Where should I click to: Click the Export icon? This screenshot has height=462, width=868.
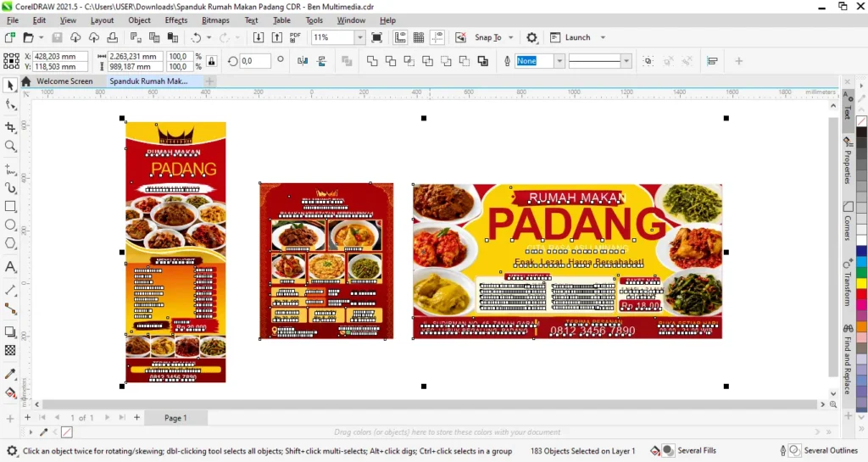point(277,37)
